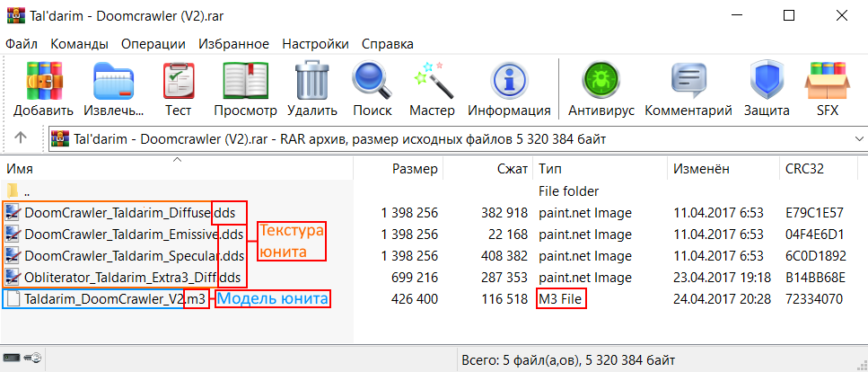
Task: Click the Obliterator Extra3 dds file icon
Action: [13, 278]
